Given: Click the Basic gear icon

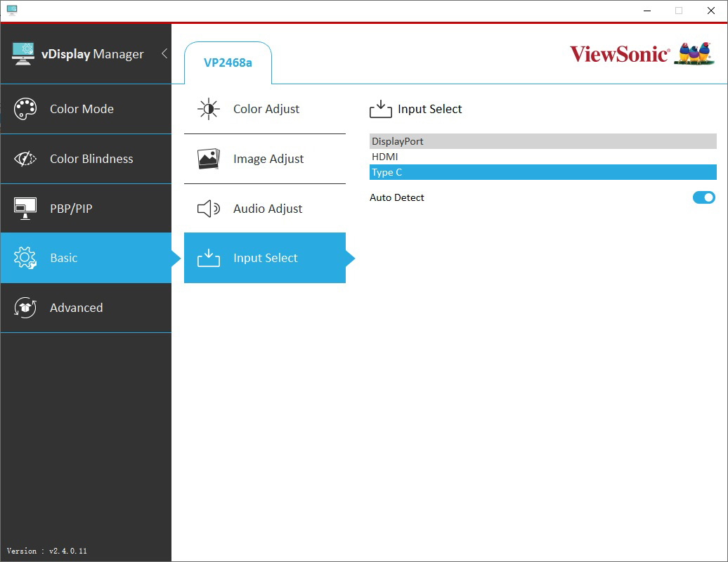Looking at the screenshot, I should 25,258.
